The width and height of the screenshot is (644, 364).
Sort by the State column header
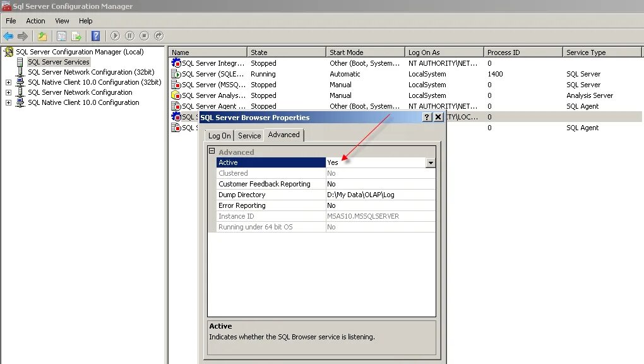[287, 52]
